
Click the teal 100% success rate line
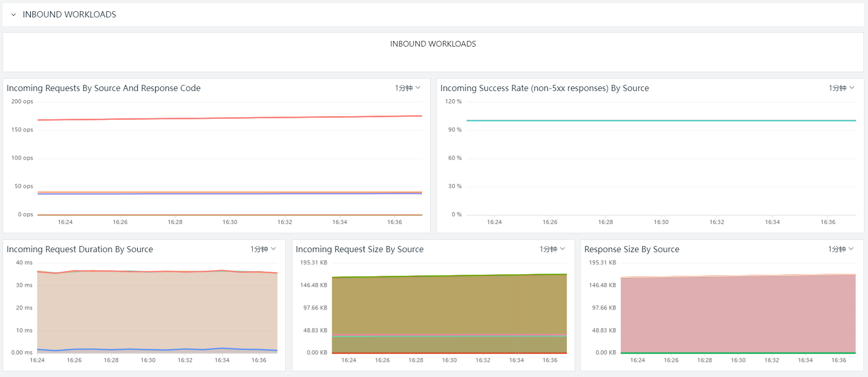[x=661, y=121]
